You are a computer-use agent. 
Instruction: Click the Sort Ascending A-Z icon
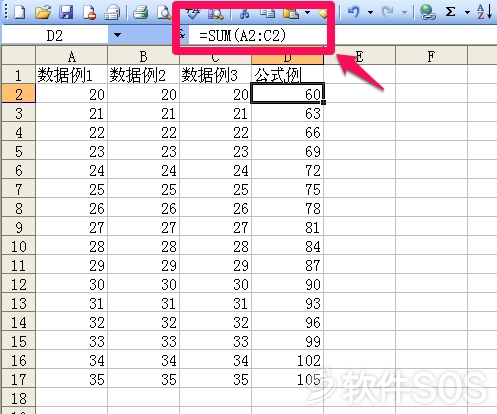(x=484, y=12)
